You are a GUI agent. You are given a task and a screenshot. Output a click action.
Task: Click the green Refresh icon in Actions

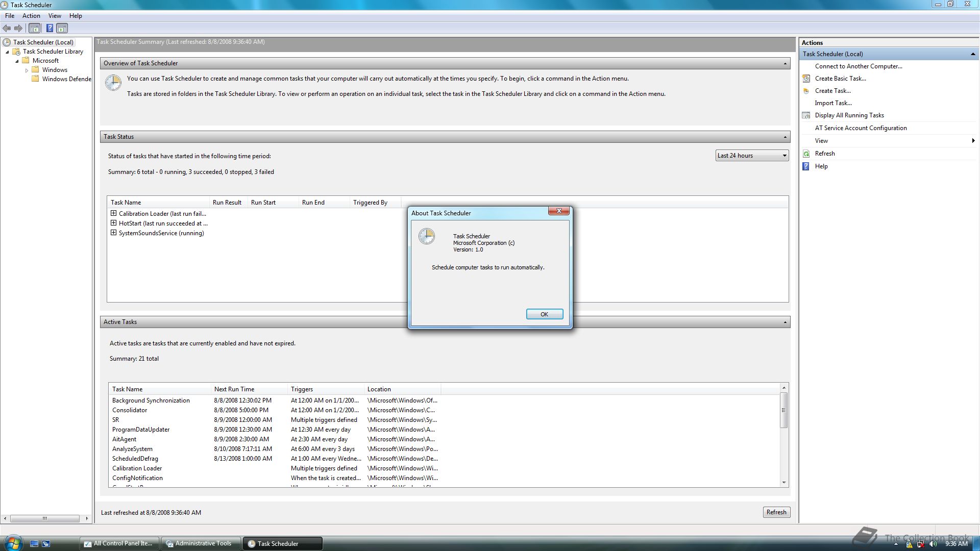tap(806, 154)
